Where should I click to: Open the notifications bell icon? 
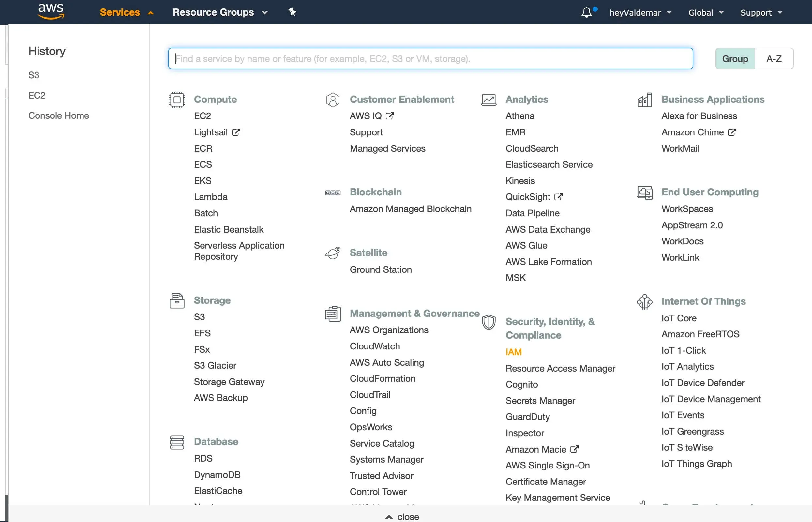pos(586,12)
